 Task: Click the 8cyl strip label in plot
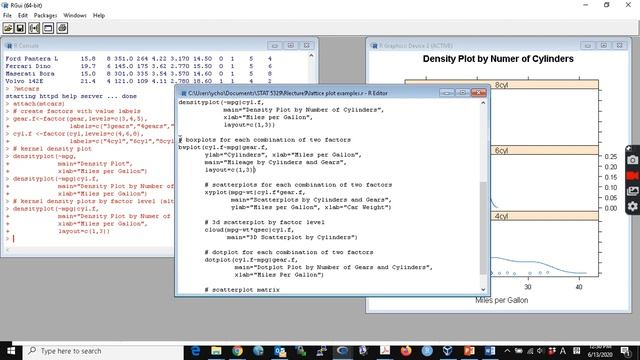(501, 85)
